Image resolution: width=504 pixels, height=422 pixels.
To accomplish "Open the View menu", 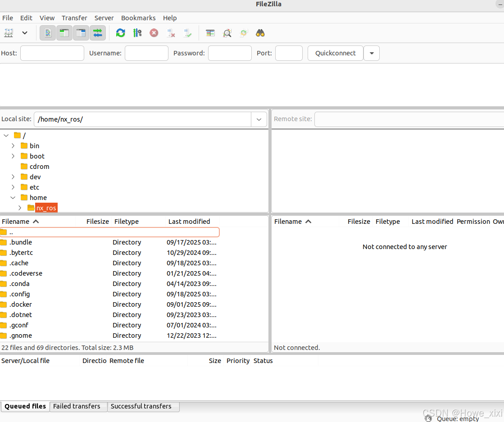I will [47, 18].
